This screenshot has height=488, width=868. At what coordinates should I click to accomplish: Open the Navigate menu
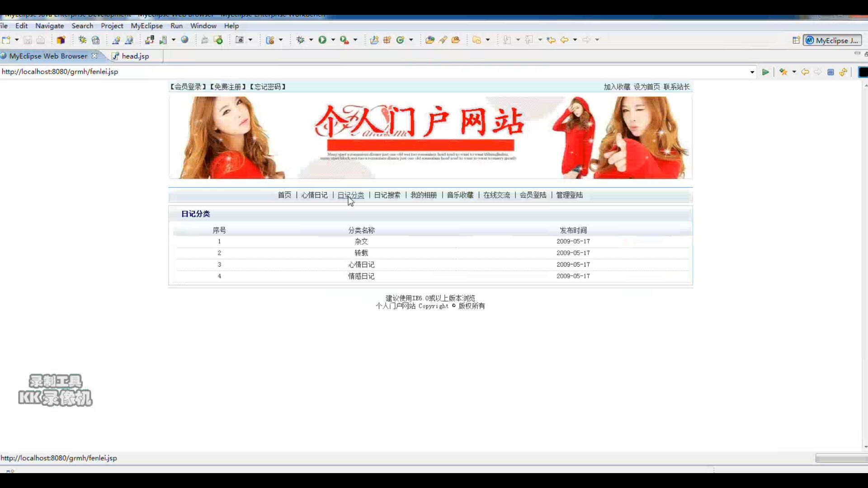coord(50,26)
